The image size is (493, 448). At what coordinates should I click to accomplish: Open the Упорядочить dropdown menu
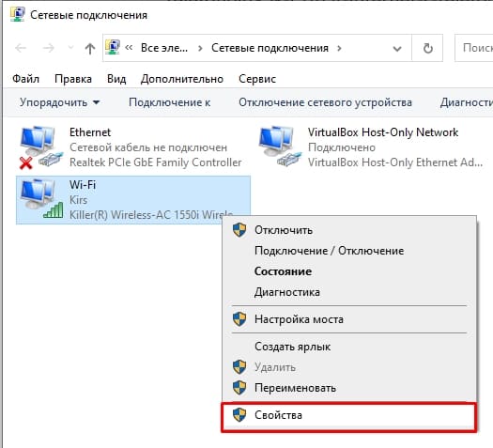(59, 102)
